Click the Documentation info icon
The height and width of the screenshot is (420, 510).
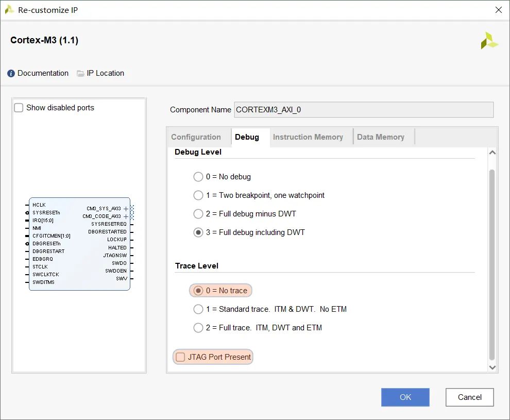(11, 74)
